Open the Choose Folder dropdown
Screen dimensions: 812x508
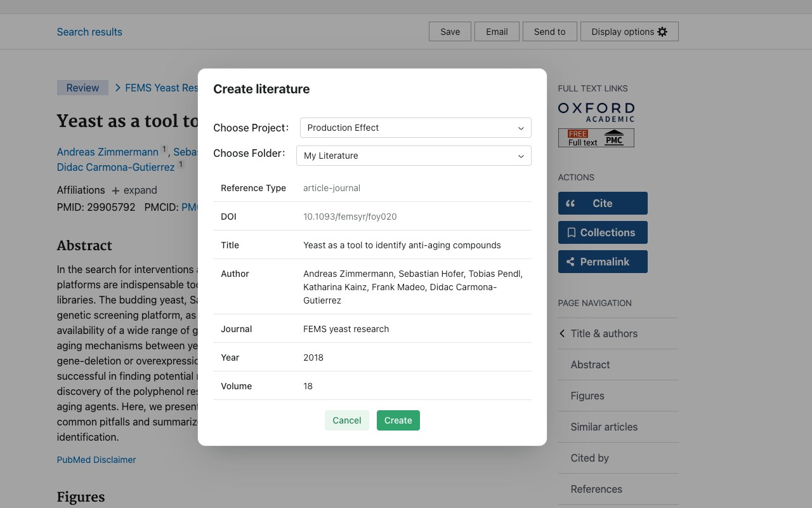point(414,156)
